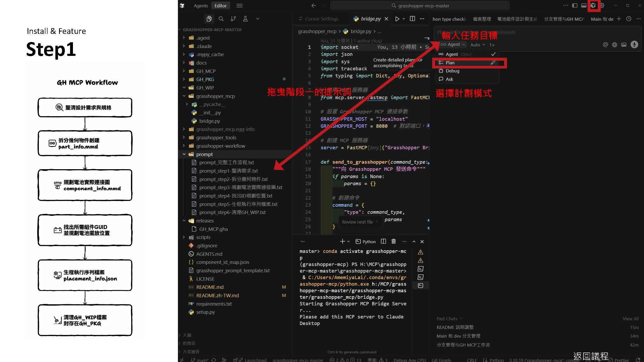Expand the GH_PKG folder
Image resolution: width=644 pixels, height=362 pixels.
(x=184, y=79)
